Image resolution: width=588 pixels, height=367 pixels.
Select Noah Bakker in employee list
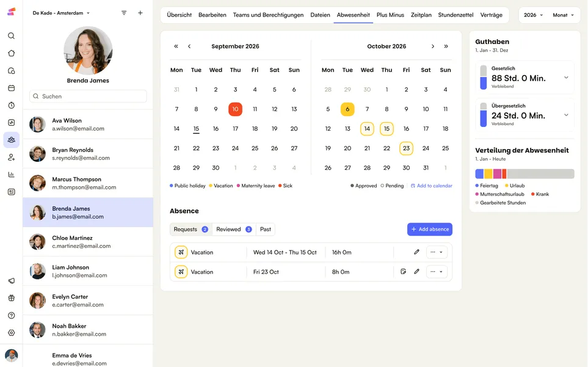click(88, 330)
